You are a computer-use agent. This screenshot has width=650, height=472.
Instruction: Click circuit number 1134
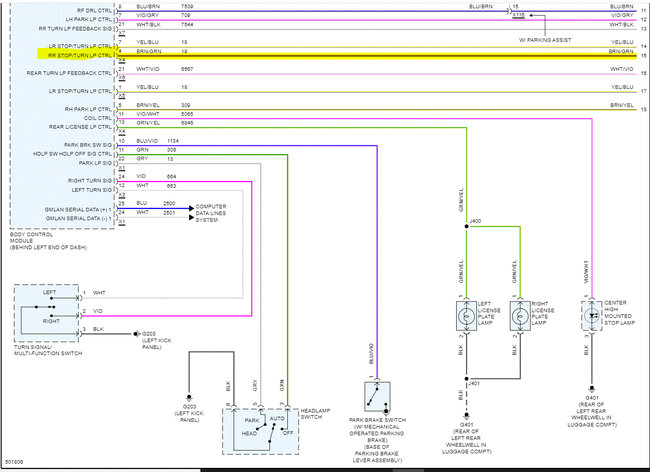(173, 141)
